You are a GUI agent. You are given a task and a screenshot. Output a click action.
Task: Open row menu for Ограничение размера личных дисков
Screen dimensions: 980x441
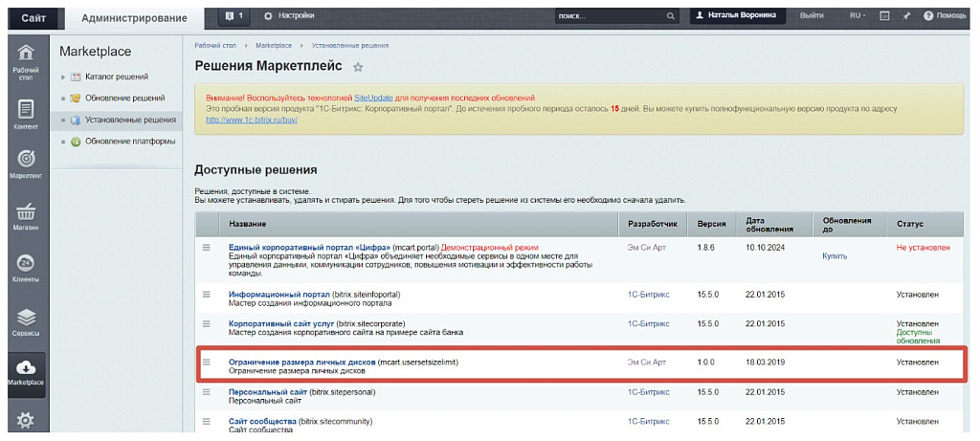(206, 363)
